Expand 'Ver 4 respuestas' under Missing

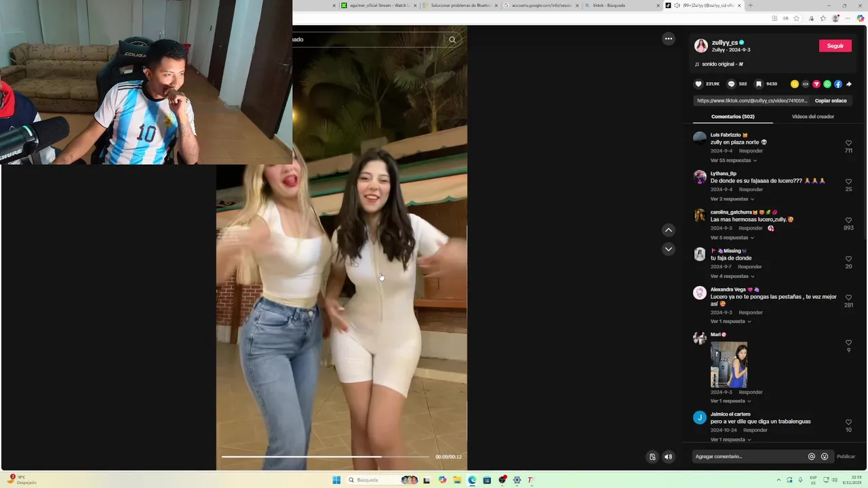click(732, 277)
